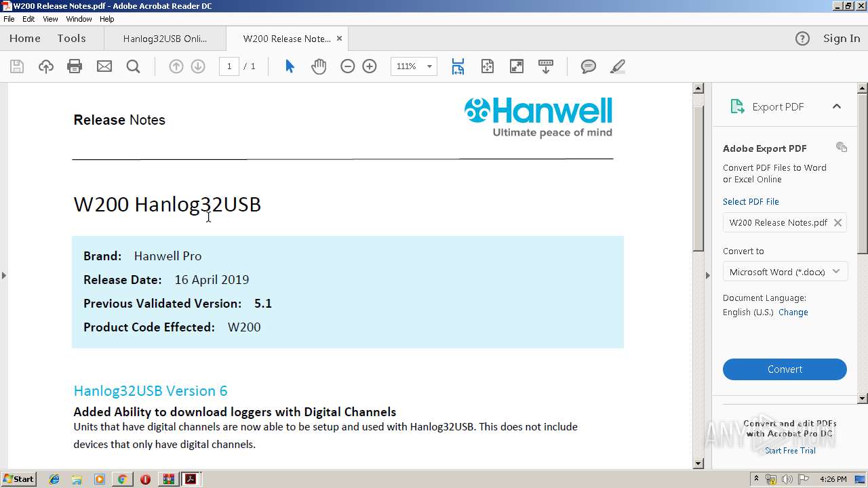Switch to the Hanlog32USB Onli... tab

click(165, 39)
